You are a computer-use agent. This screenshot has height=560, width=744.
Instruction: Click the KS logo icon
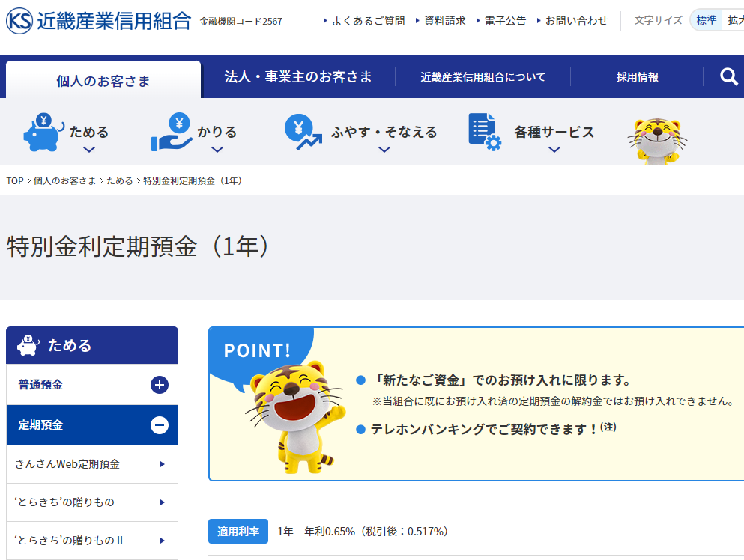click(19, 21)
